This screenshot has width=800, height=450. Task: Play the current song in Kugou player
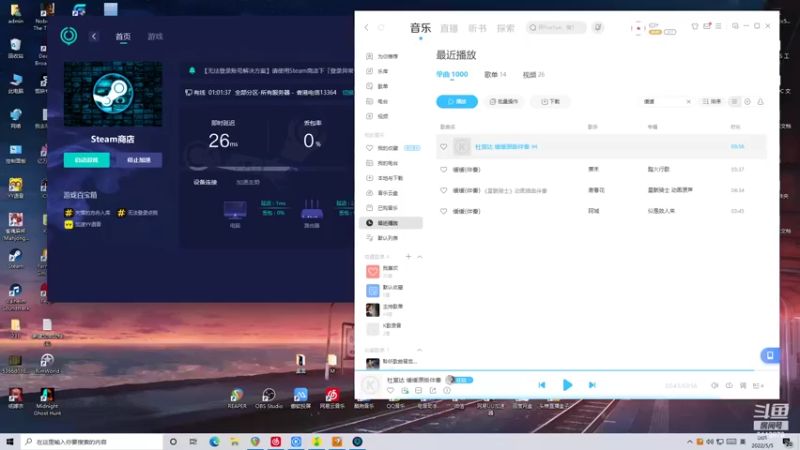click(567, 385)
